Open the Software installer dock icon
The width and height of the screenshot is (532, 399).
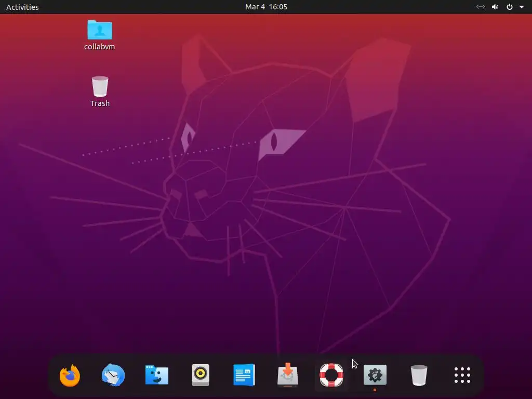tap(288, 375)
